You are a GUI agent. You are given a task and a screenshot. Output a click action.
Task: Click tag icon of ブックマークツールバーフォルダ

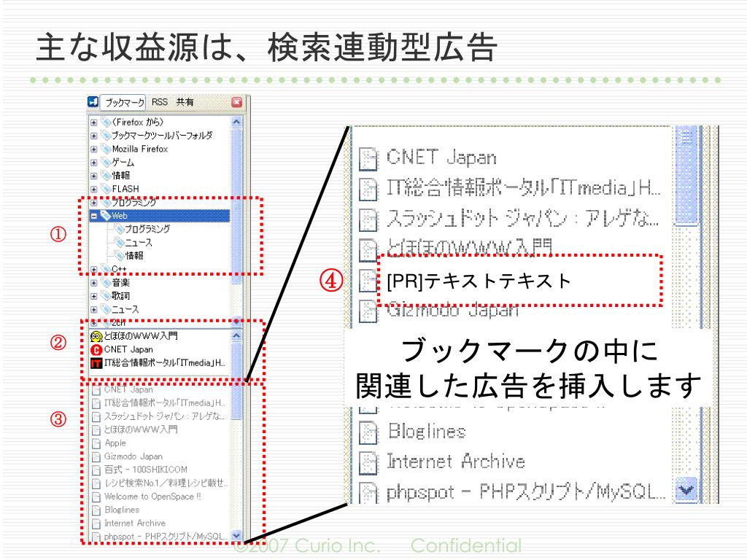point(106,136)
